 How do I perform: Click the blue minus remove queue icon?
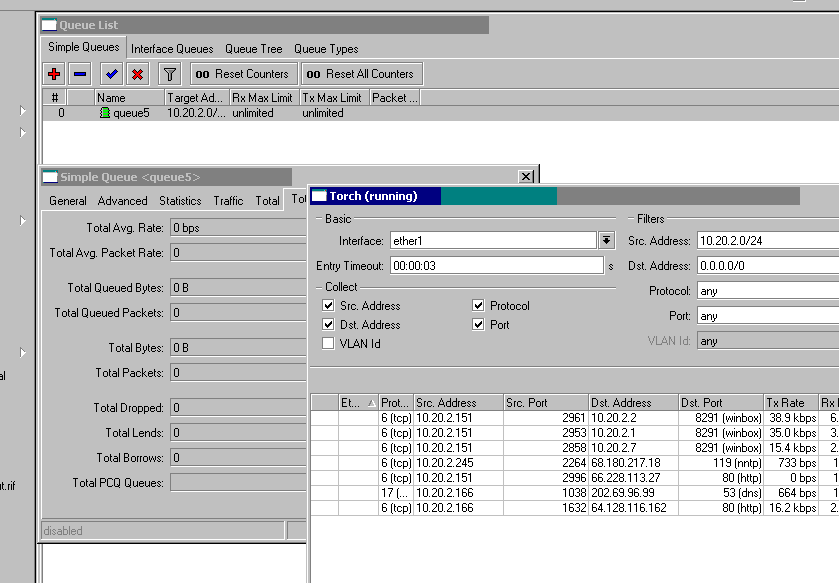tap(80, 74)
